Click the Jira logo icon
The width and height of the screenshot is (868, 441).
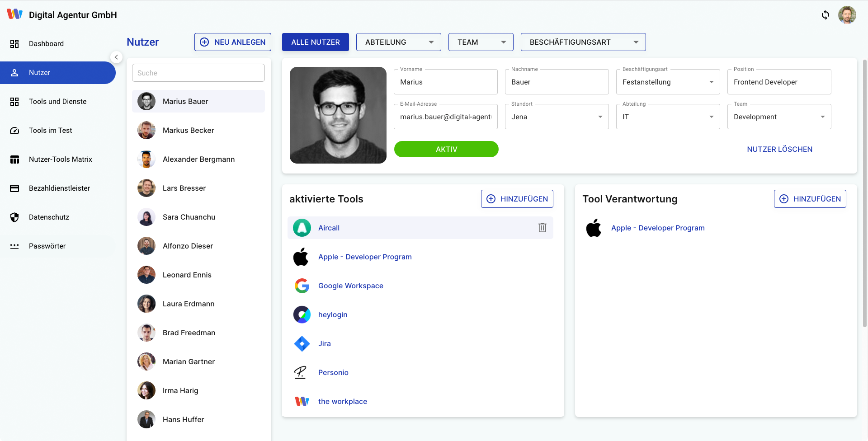tap(302, 343)
